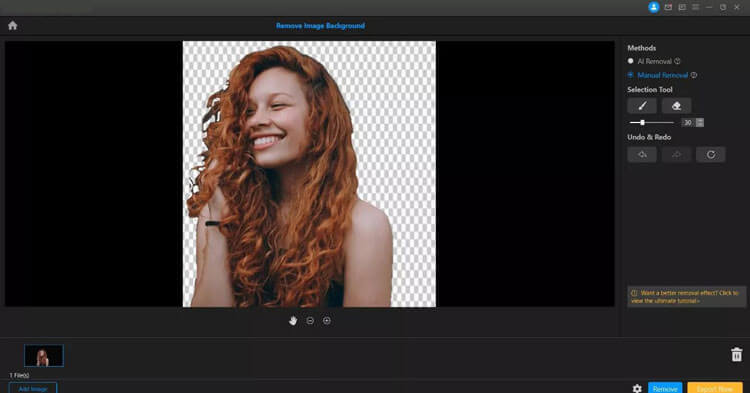Show help info for AI Removal

tap(677, 61)
